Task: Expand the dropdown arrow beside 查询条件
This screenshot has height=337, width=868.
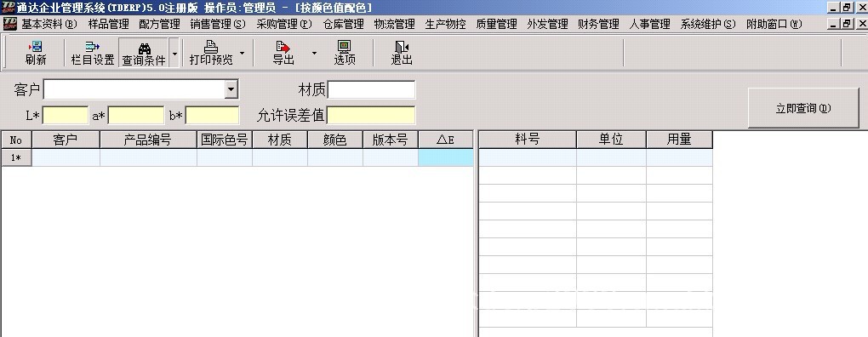Action: point(174,53)
